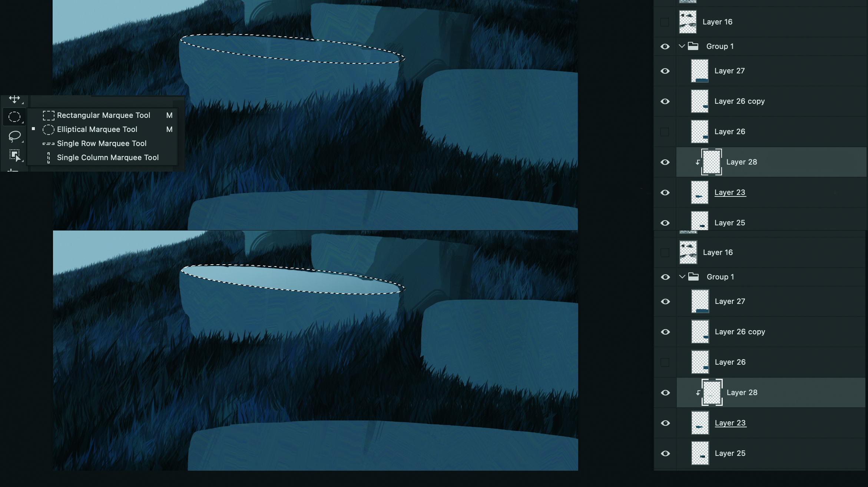Image resolution: width=868 pixels, height=487 pixels.
Task: Select the "Layer 26" name in upper panel
Action: [730, 132]
